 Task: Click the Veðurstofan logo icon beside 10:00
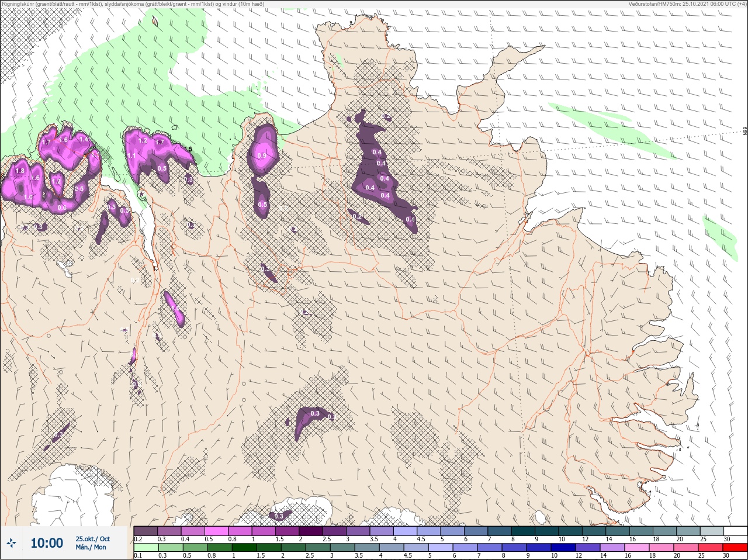coord(11,543)
